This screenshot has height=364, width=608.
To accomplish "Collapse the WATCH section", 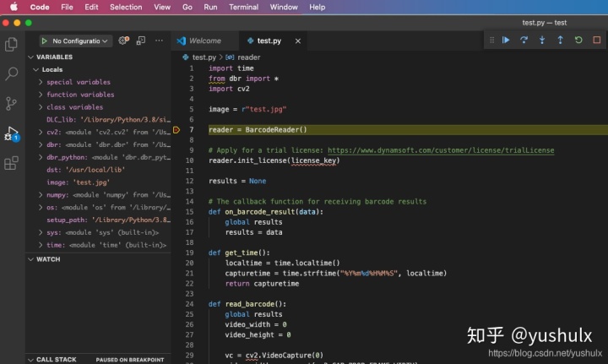I will [x=30, y=259].
